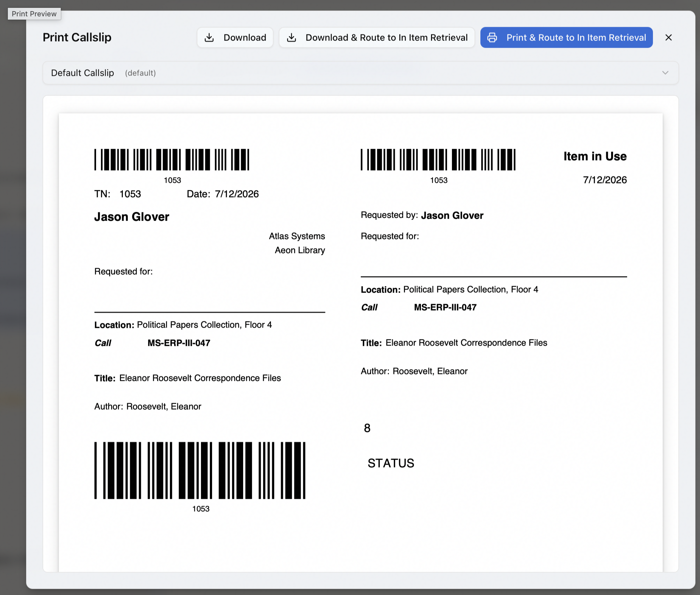This screenshot has width=700, height=595.
Task: Open the Default Callslip template dropdown
Action: [x=360, y=73]
